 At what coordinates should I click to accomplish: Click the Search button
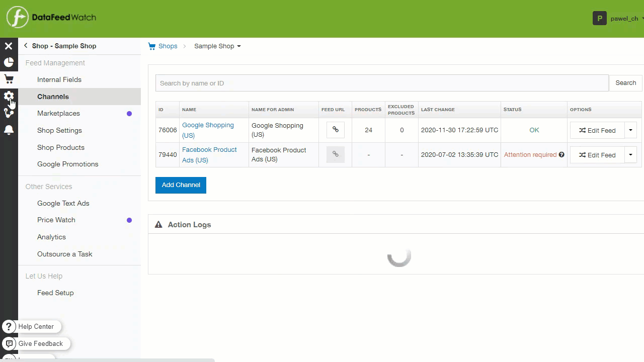click(x=625, y=83)
